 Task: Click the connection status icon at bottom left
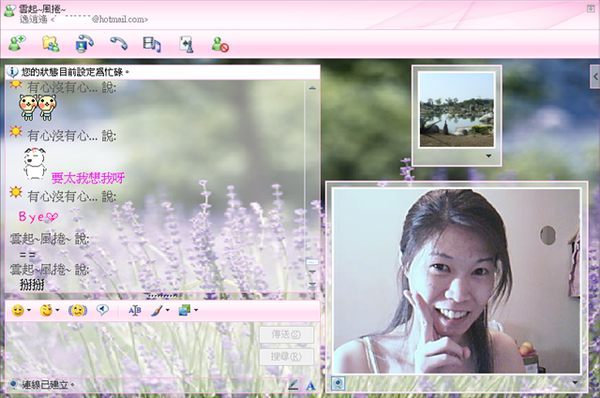point(13,384)
